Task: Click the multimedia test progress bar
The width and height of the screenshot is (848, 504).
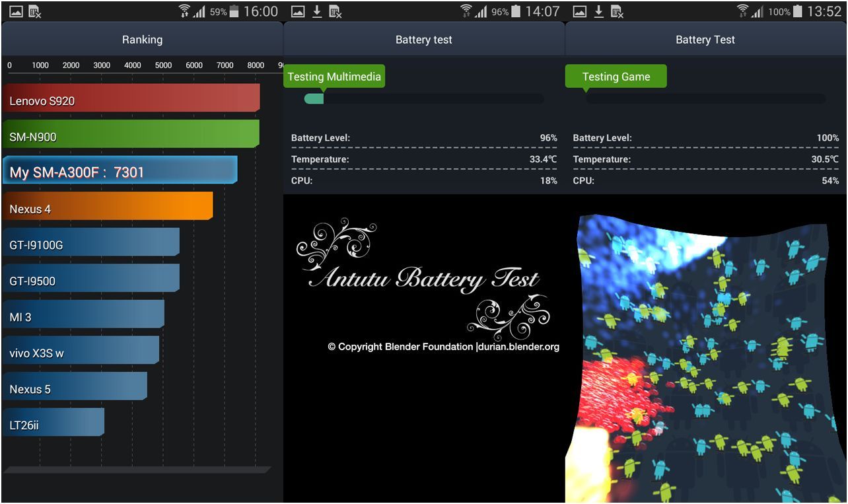Action: pyautogui.click(x=424, y=99)
